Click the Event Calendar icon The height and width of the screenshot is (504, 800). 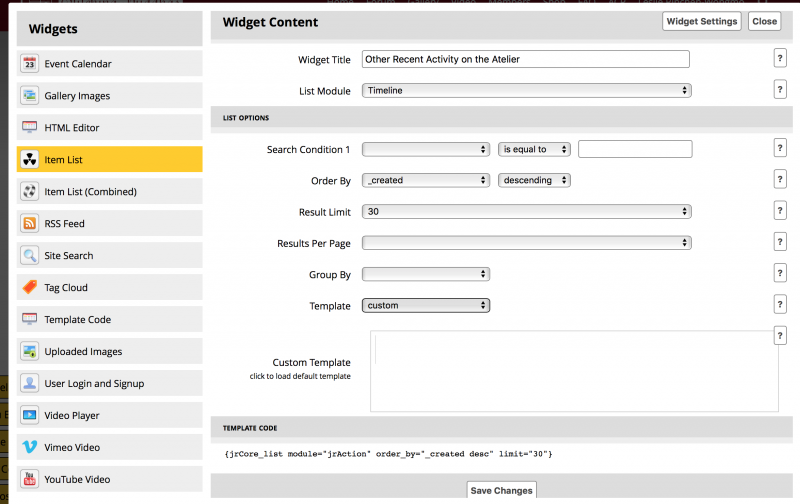point(29,64)
